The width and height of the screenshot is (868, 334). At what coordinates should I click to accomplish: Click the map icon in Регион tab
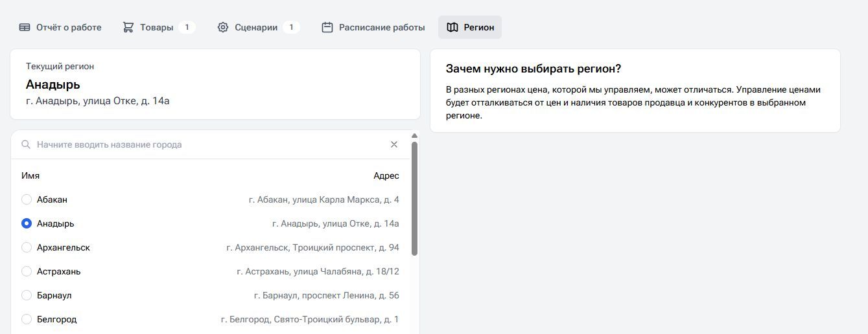coord(452,27)
